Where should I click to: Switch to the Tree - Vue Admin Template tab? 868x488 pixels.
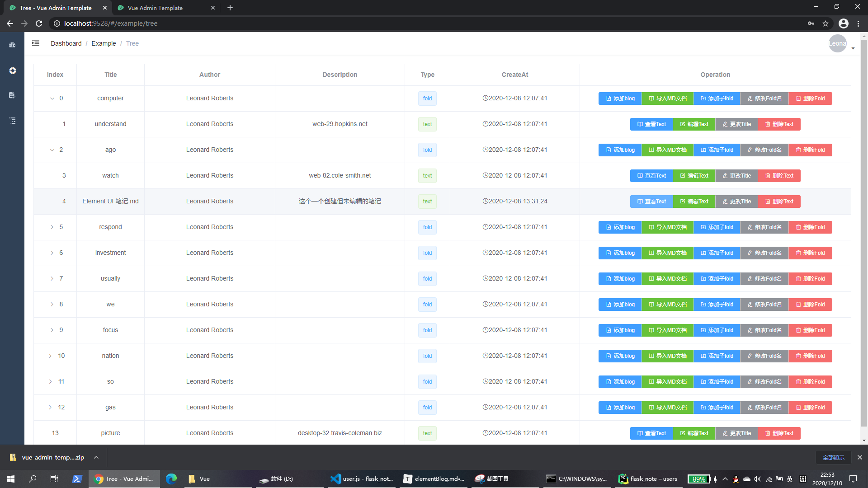(x=56, y=8)
